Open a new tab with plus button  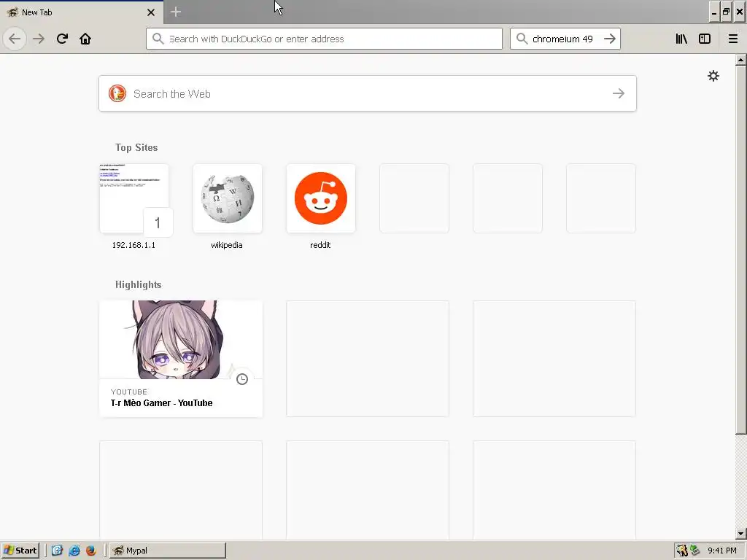point(175,12)
